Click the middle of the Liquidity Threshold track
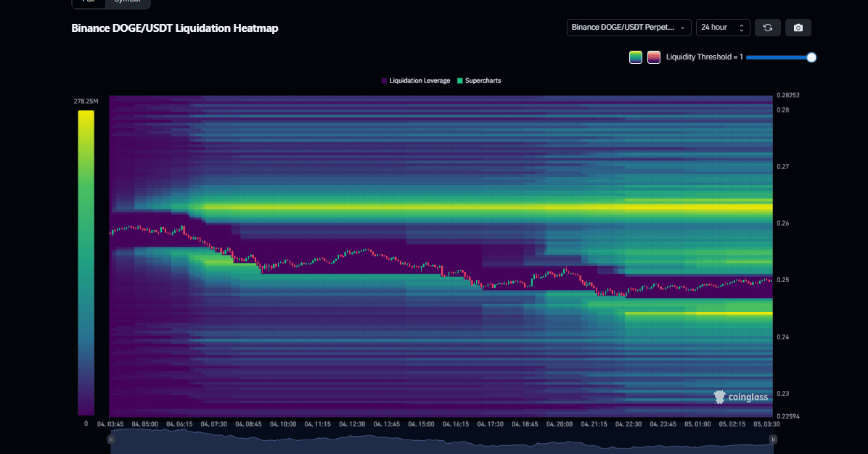868x454 pixels. (779, 57)
